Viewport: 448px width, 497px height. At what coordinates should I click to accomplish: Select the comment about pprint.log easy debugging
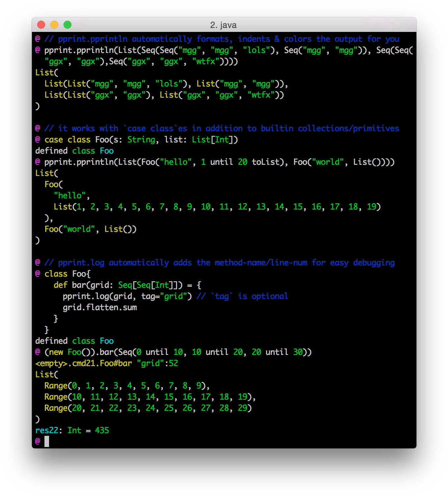pos(219,262)
